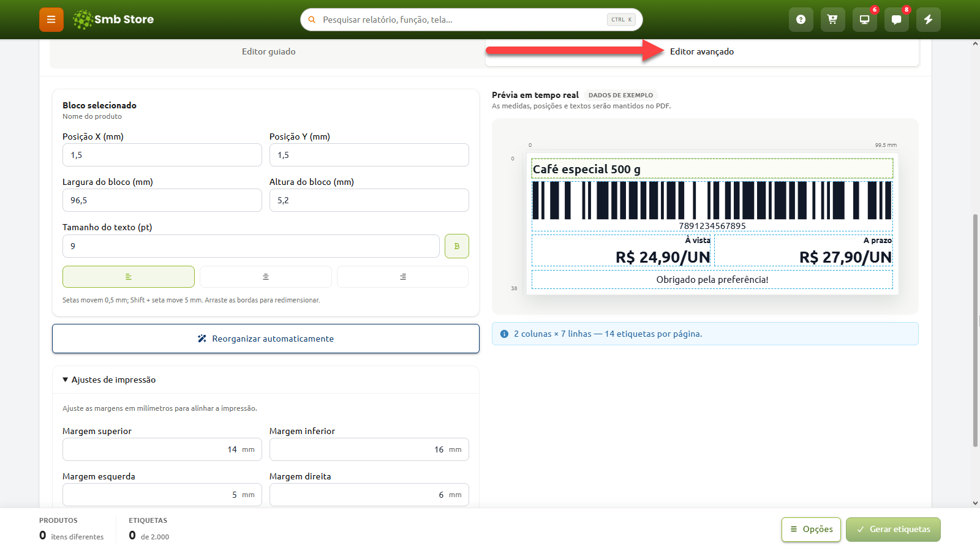Click the Altura do bloco field
Viewport: 980px width, 551px height.
tap(369, 200)
